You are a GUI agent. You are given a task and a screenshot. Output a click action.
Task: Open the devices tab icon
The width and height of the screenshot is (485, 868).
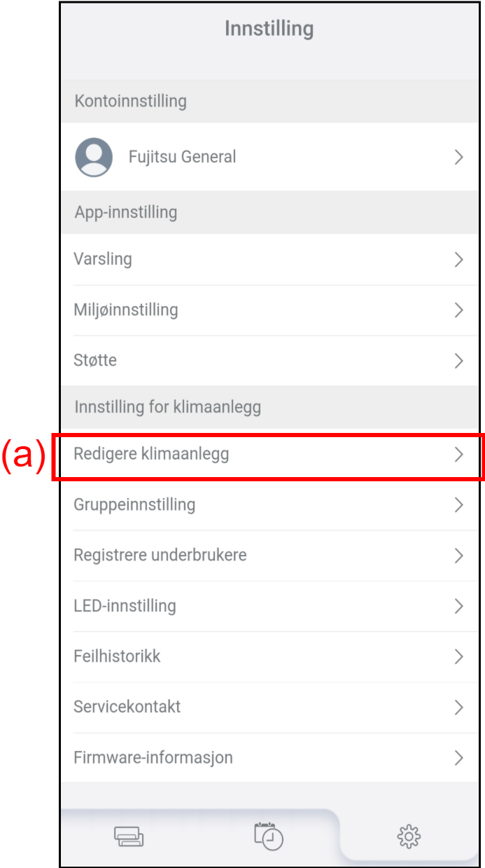(x=129, y=836)
